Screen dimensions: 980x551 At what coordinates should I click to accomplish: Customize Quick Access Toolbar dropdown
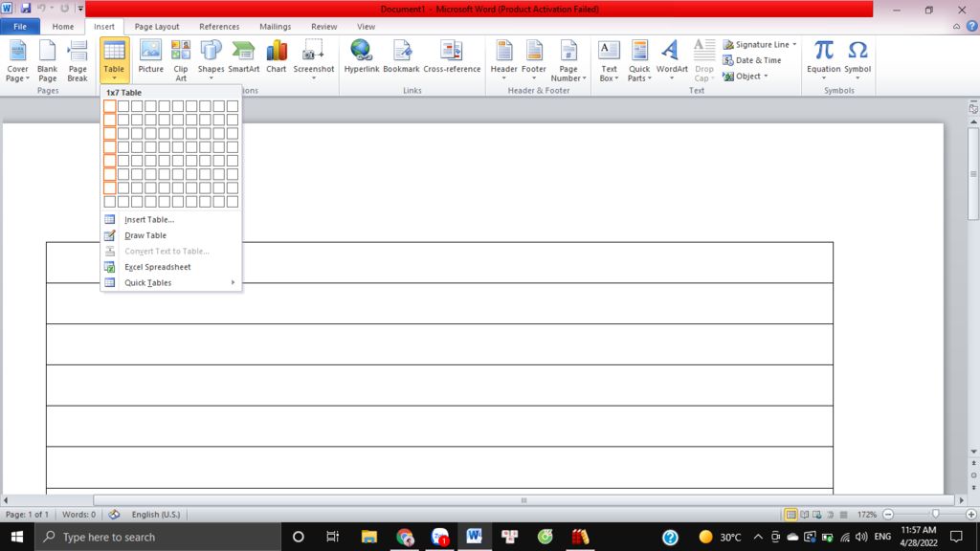pyautogui.click(x=80, y=9)
